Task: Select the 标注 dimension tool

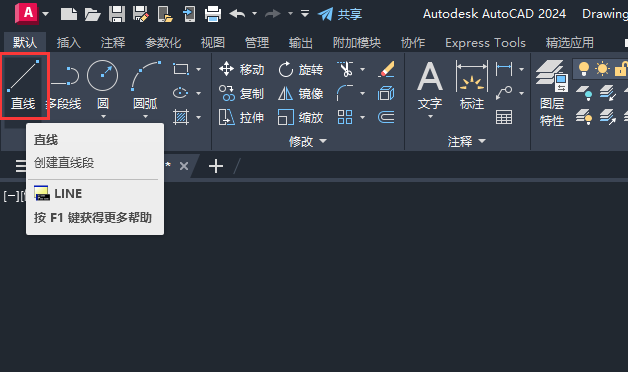Action: [x=472, y=85]
